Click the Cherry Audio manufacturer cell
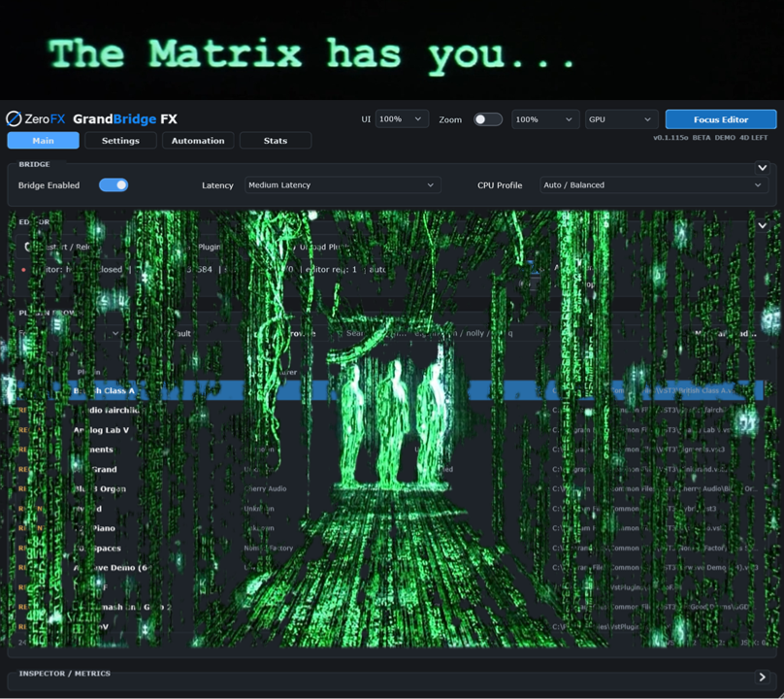This screenshot has height=699, width=784. coord(266,489)
